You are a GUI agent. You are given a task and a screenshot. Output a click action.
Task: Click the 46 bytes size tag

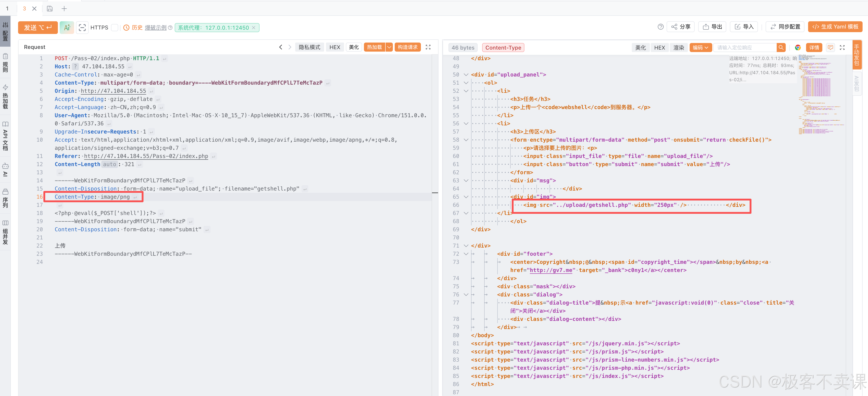pyautogui.click(x=463, y=48)
